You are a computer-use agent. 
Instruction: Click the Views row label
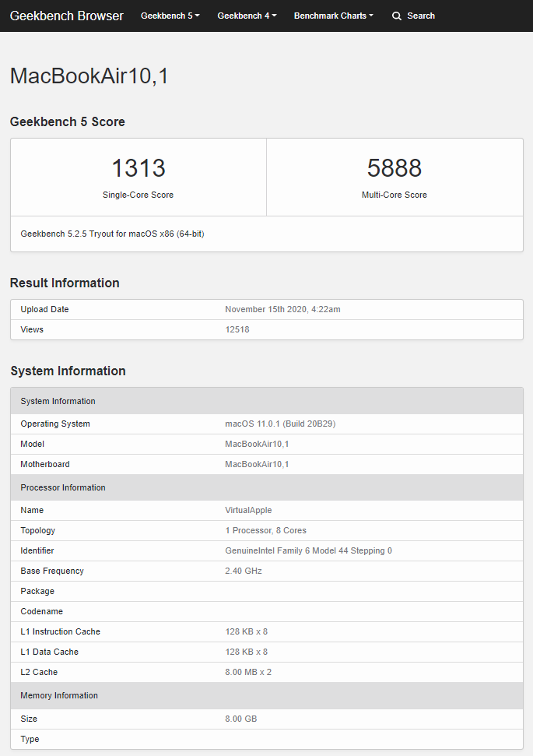tap(32, 330)
